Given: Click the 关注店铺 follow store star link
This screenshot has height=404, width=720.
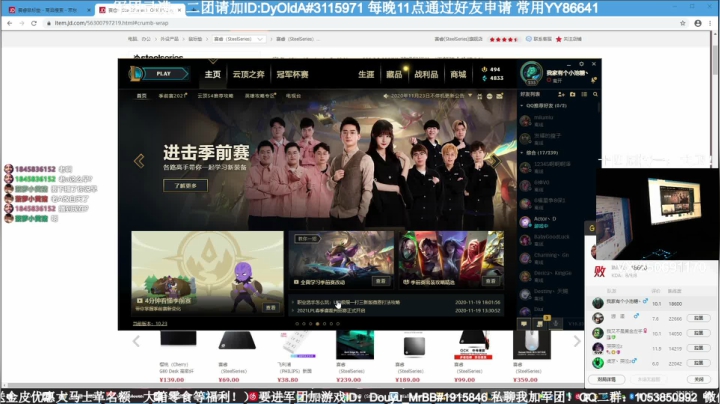Looking at the screenshot, I should [x=568, y=39].
